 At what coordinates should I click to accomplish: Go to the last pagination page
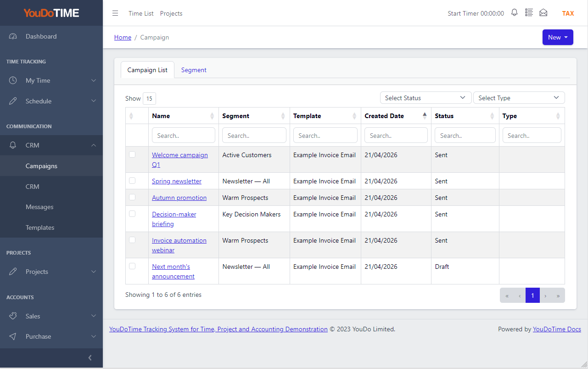[x=558, y=295]
